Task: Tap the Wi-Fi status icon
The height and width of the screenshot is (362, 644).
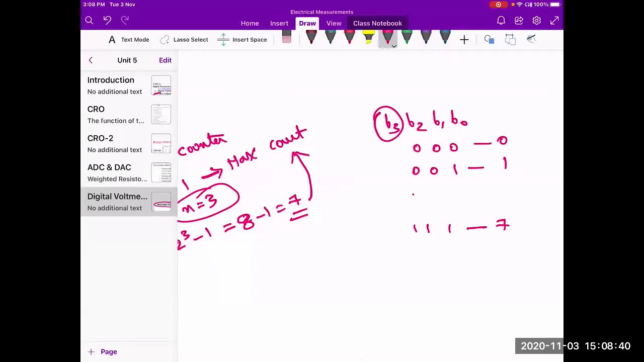Action: (519, 5)
